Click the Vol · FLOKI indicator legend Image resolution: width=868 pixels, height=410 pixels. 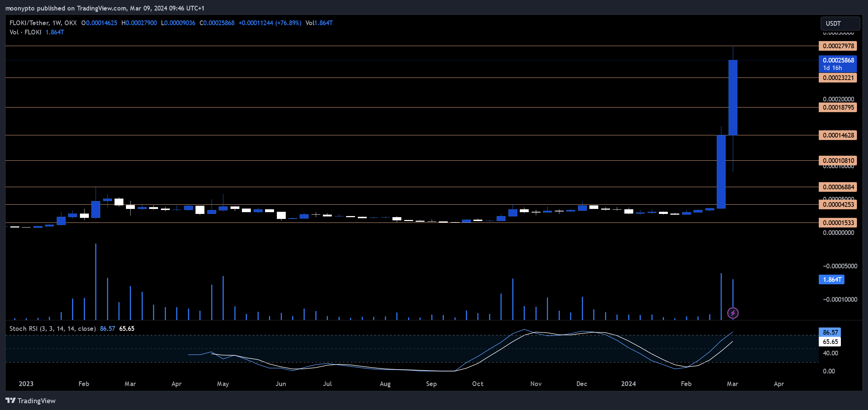point(25,32)
